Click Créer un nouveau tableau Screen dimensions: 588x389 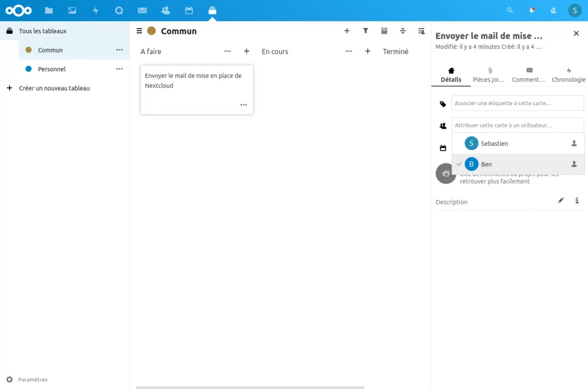click(64, 88)
